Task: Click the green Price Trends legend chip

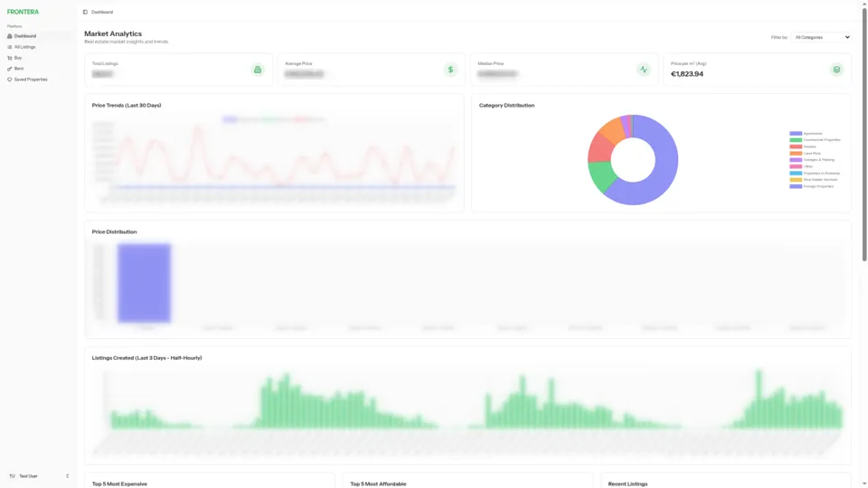Action: [x=270, y=119]
